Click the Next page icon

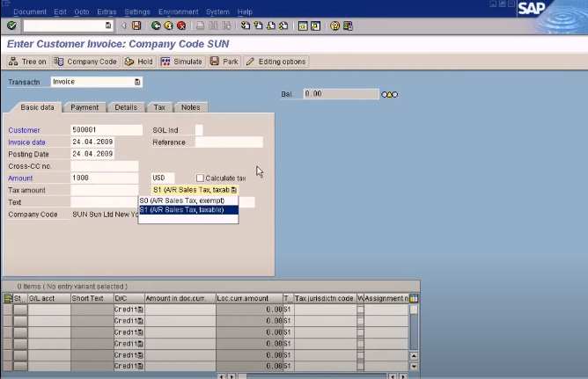[271, 26]
